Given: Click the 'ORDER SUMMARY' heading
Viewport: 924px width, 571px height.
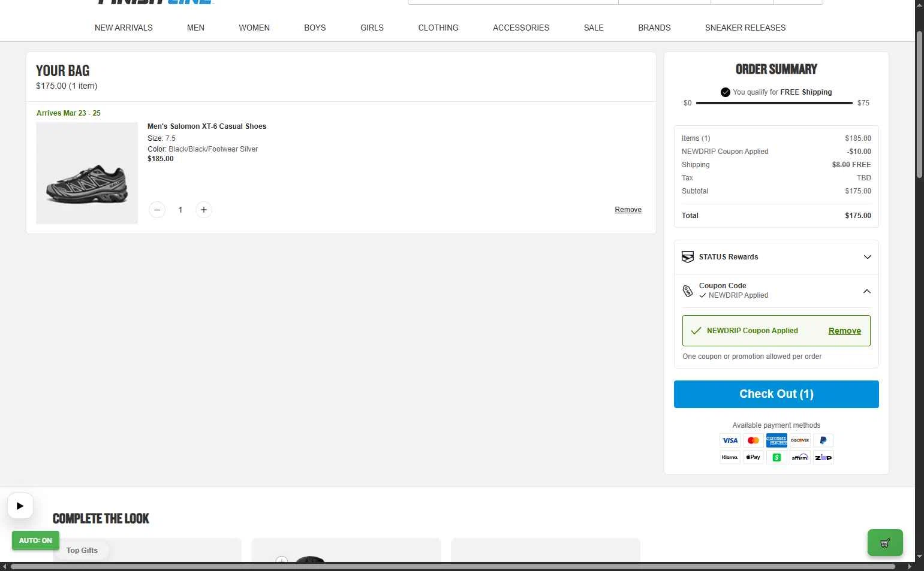Looking at the screenshot, I should point(776,70).
